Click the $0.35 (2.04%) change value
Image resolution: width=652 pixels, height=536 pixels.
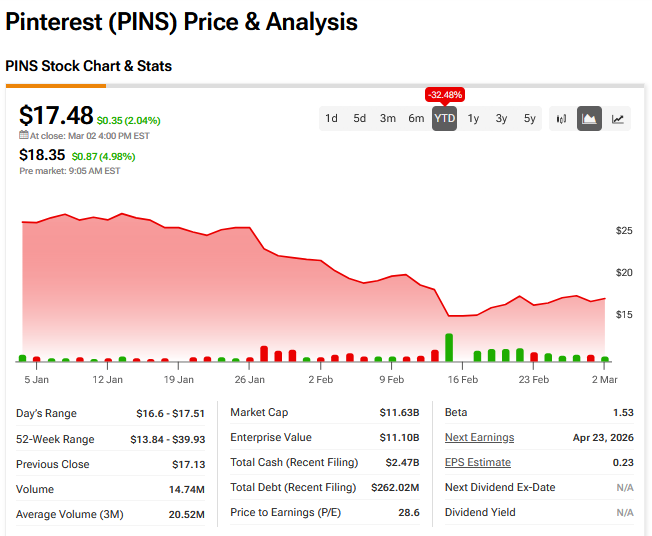coord(128,121)
